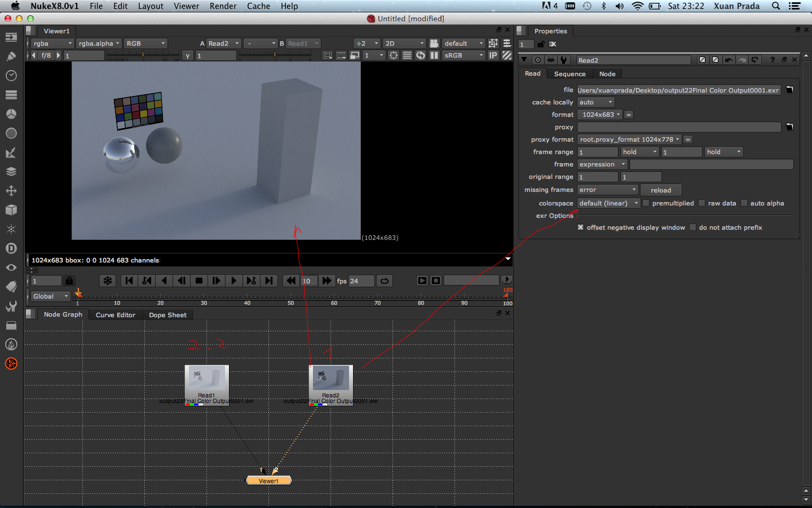
Task: Open the Color nodes wheel icon
Action: [11, 114]
